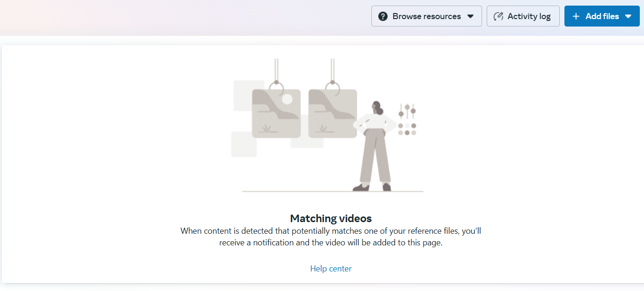The width and height of the screenshot is (644, 291).
Task: Open the Activity log
Action: 523,16
